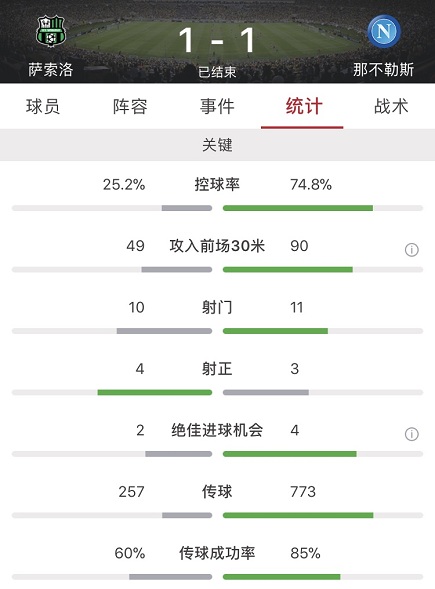Screen dimensions: 435x589
Task: Tap the 1 - 1 score display
Action: (217, 41)
